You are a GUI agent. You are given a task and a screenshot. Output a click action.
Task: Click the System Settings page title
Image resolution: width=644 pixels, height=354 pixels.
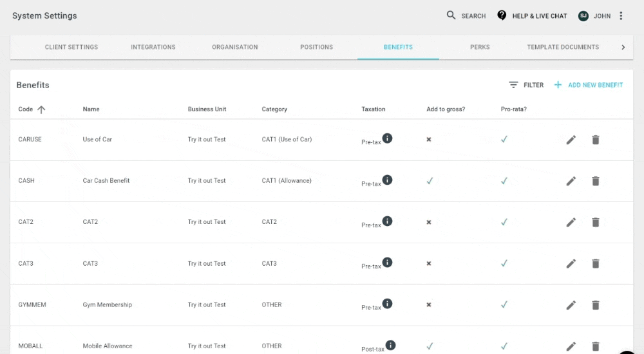pyautogui.click(x=44, y=15)
